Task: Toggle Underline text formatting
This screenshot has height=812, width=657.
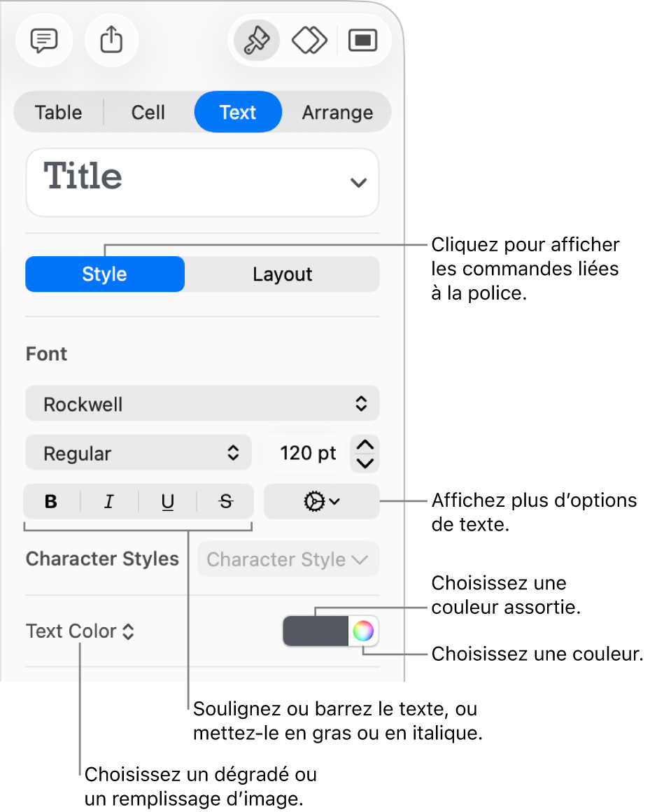Action: click(167, 501)
